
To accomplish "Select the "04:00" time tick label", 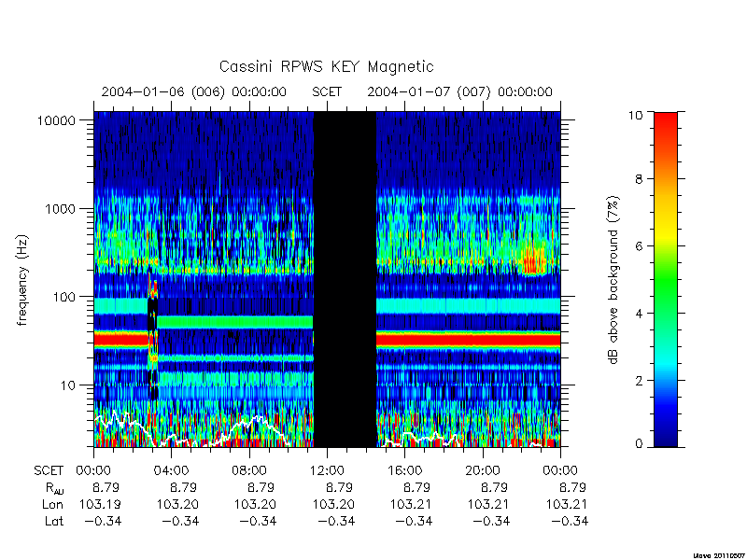I will pyautogui.click(x=172, y=471).
